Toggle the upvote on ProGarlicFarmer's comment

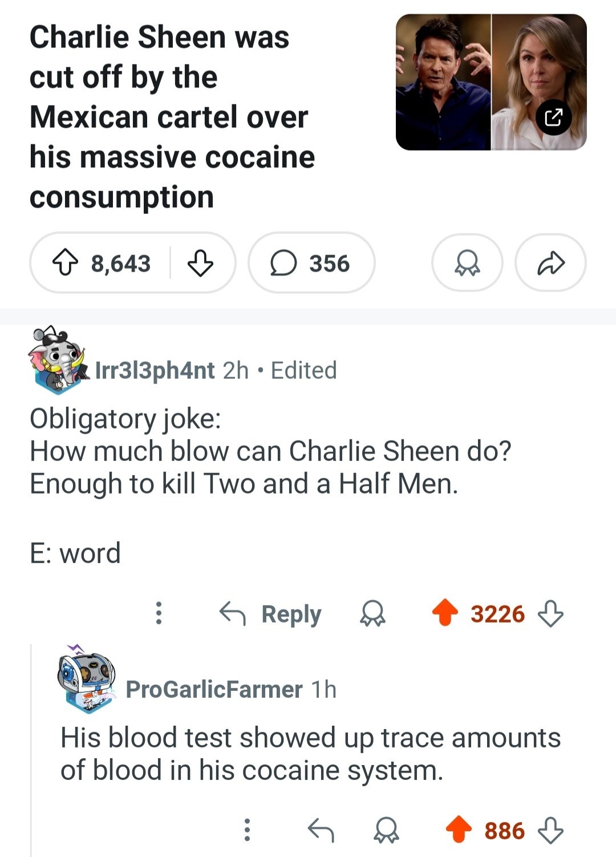click(x=459, y=830)
